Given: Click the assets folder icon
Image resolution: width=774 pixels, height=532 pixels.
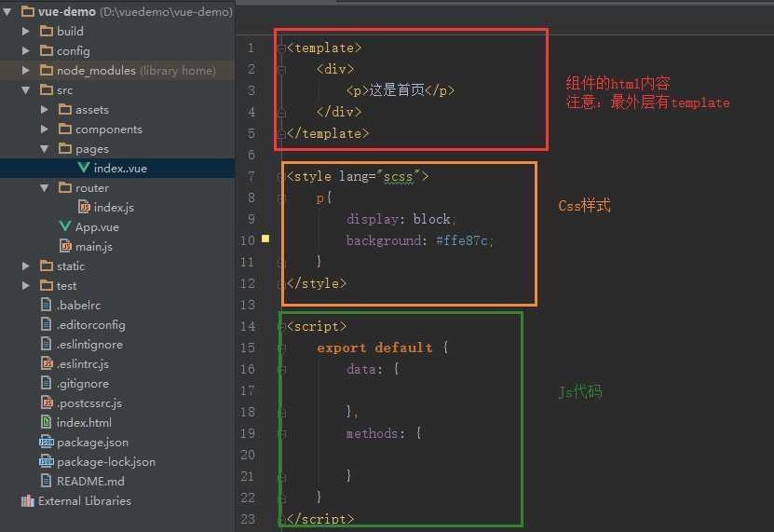Looking at the screenshot, I should click(65, 109).
